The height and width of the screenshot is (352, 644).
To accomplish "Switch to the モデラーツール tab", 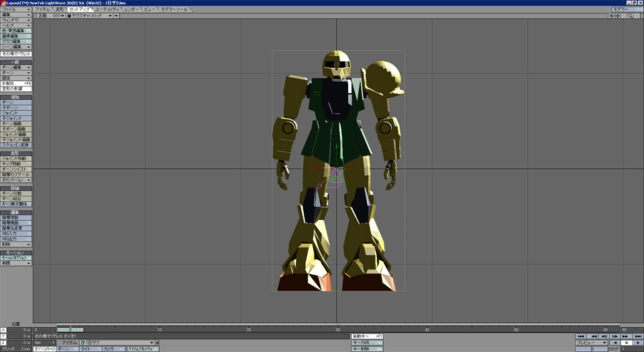I will (174, 9).
